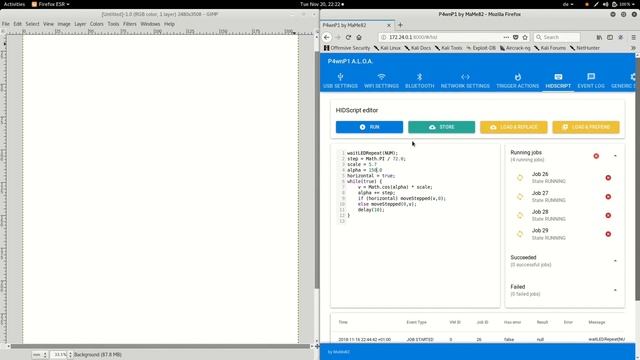Open Kali Docs bookmark
Image resolution: width=640 pixels, height=360 pixels.
(x=417, y=48)
